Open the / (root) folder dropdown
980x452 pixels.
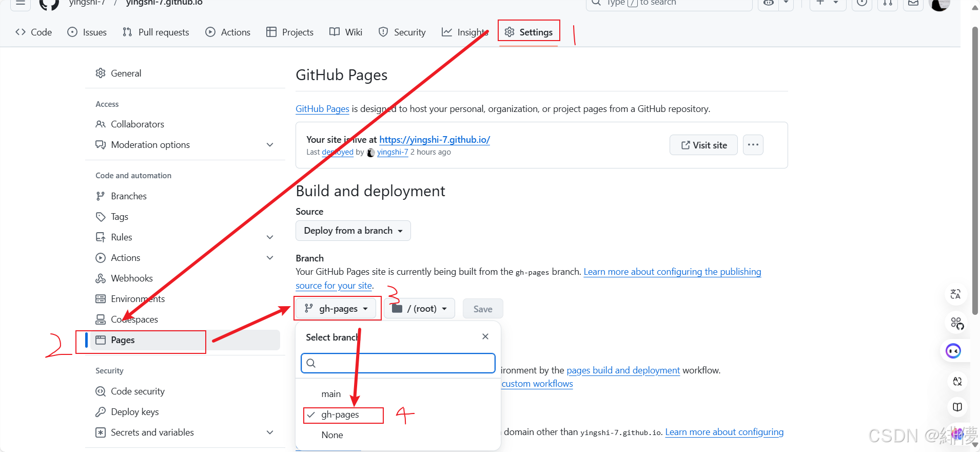(x=419, y=309)
